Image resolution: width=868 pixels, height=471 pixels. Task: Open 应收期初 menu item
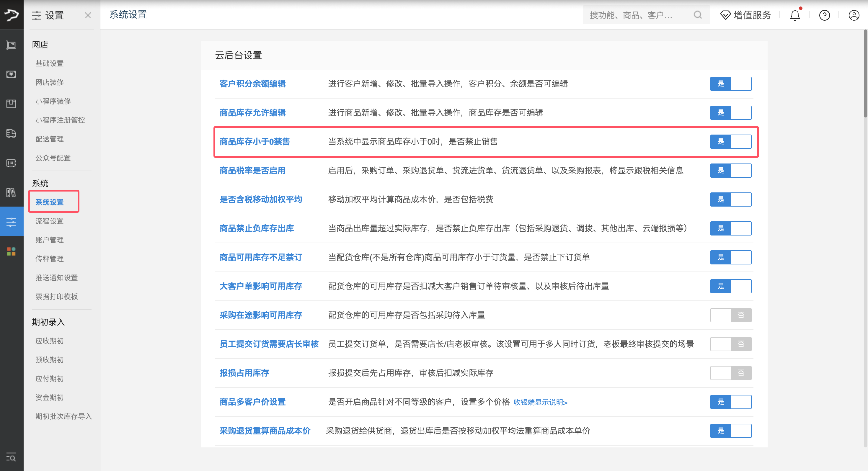[50, 341]
